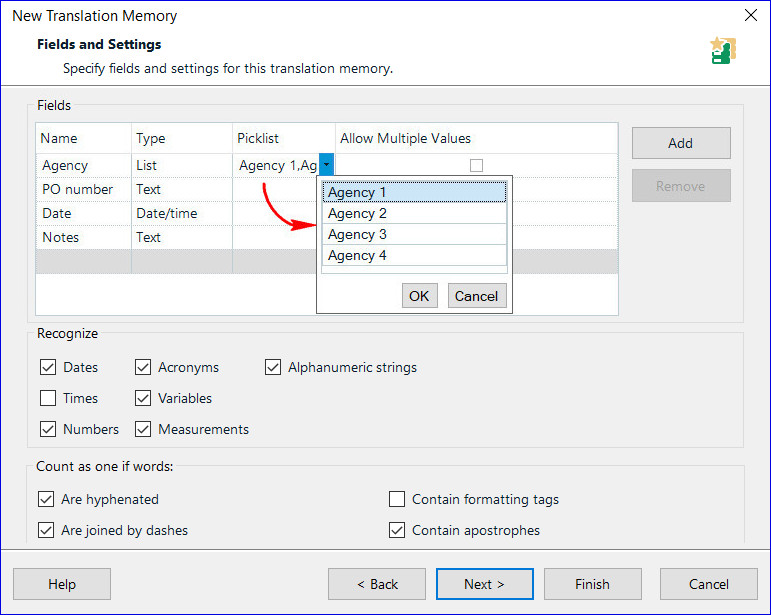Click the Date field Type cell
This screenshot has width=771, height=615.
[181, 213]
